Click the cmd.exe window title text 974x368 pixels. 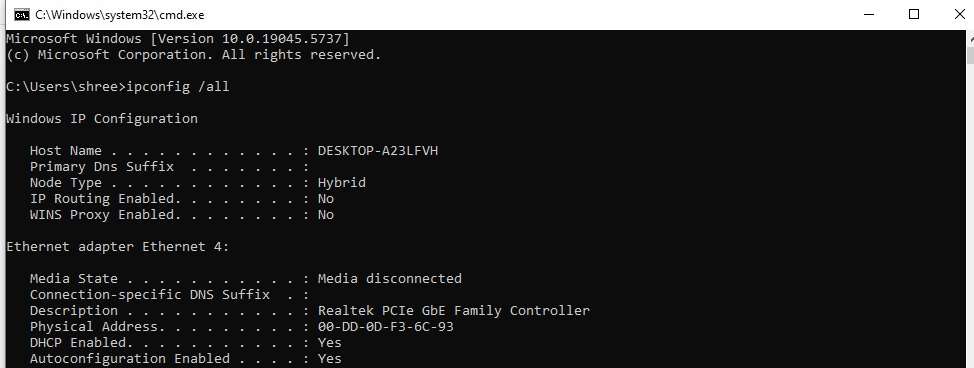click(119, 15)
